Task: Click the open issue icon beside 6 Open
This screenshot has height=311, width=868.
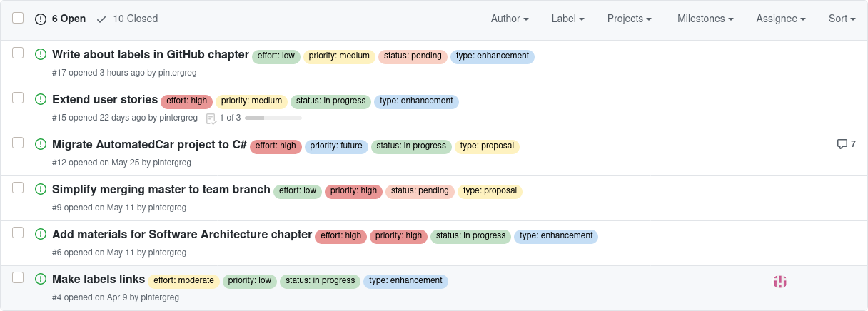Action: pyautogui.click(x=41, y=19)
